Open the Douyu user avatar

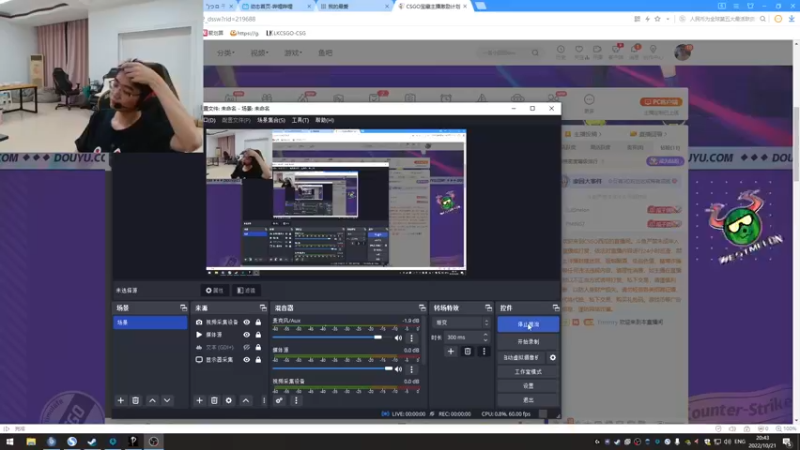click(682, 52)
